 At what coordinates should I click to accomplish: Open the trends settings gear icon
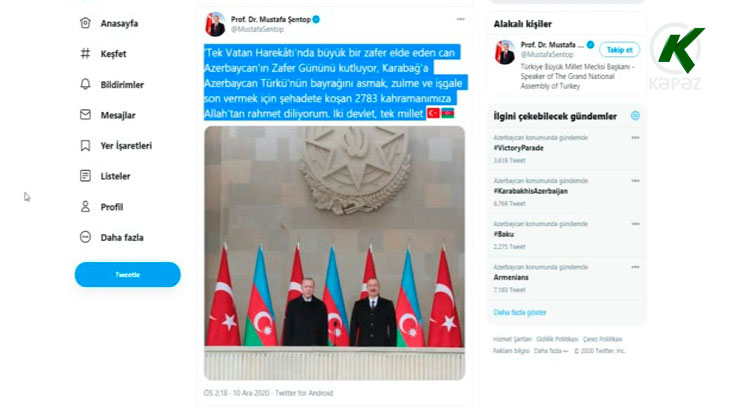[x=635, y=115]
